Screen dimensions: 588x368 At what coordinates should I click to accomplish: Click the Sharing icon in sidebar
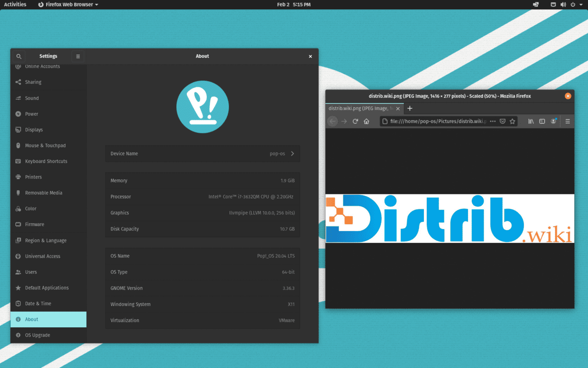(x=18, y=82)
